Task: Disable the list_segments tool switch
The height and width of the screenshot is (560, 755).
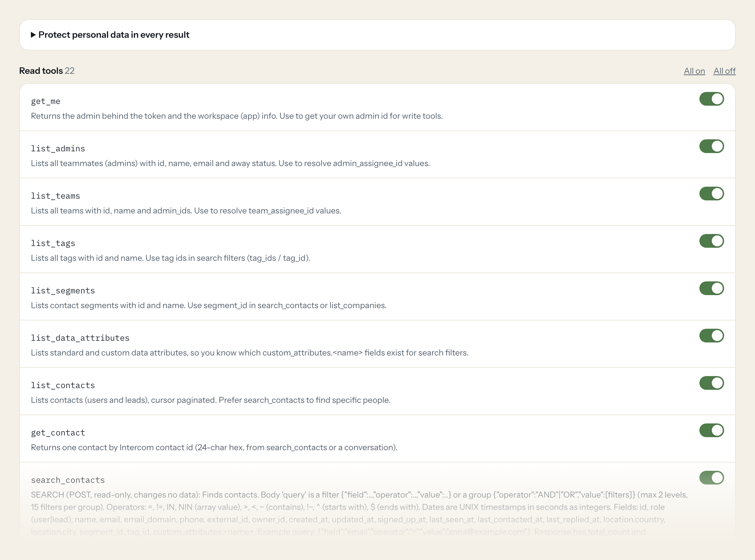Action: click(711, 288)
